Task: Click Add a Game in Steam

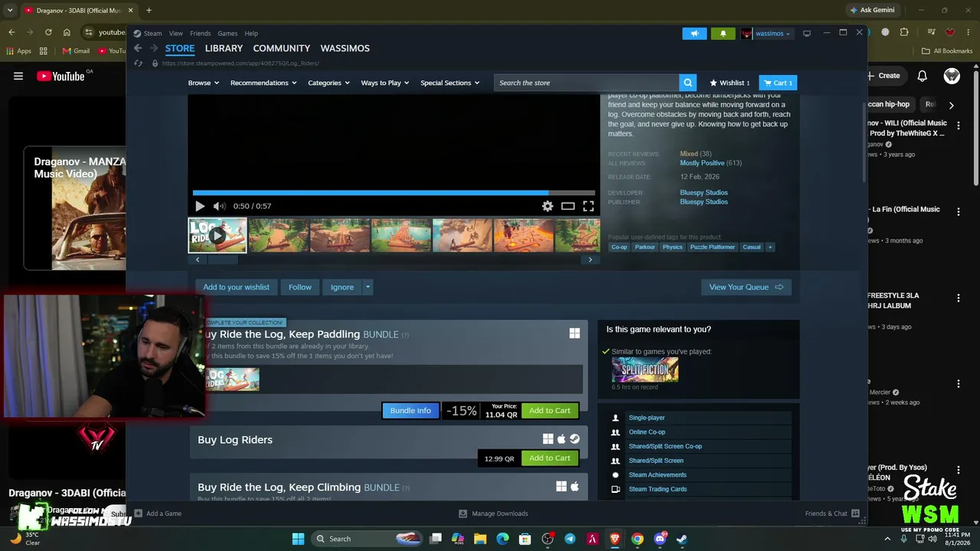Action: (158, 514)
